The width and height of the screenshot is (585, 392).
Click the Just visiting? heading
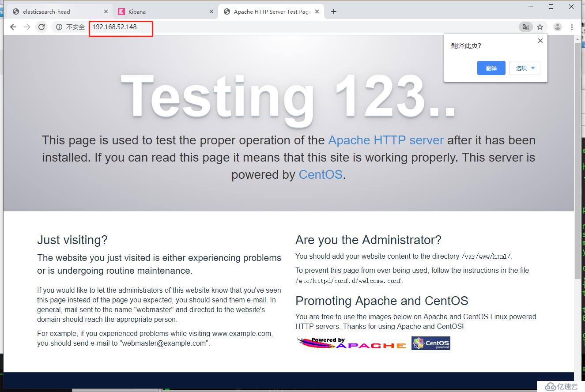(72, 240)
